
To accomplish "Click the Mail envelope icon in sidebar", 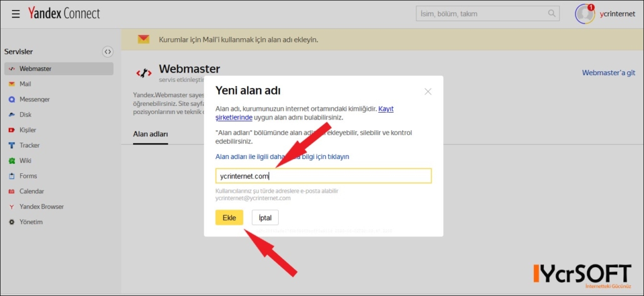I will (11, 84).
